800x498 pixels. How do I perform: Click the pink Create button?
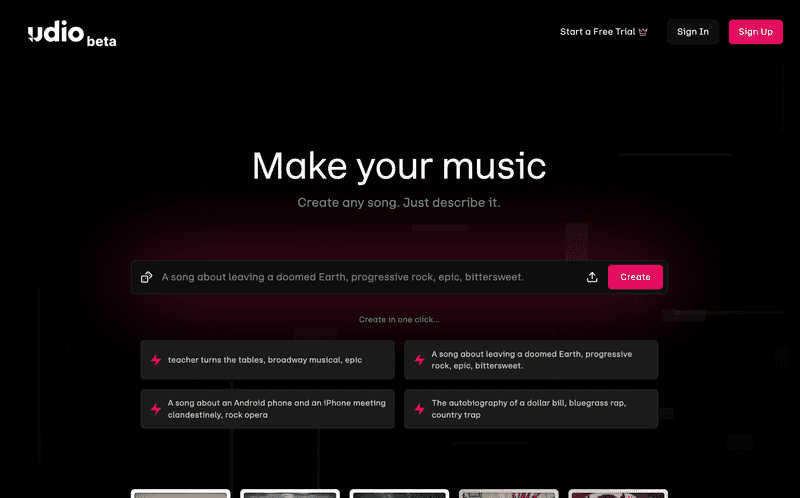pos(635,277)
